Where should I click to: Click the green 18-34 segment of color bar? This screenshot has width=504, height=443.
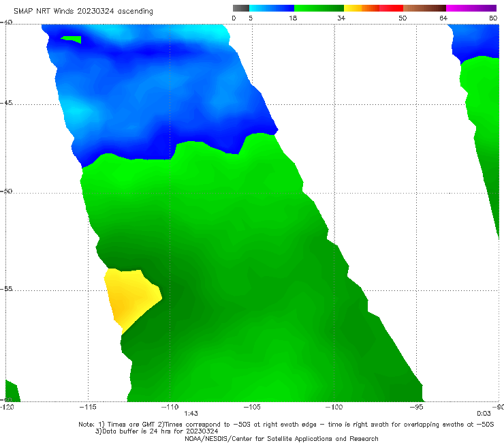(x=319, y=8)
